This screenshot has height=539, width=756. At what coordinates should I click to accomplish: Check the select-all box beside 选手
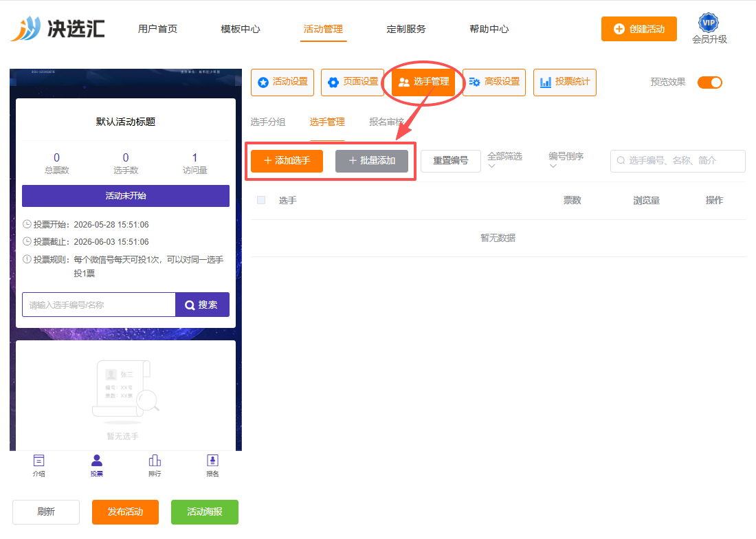pos(261,200)
